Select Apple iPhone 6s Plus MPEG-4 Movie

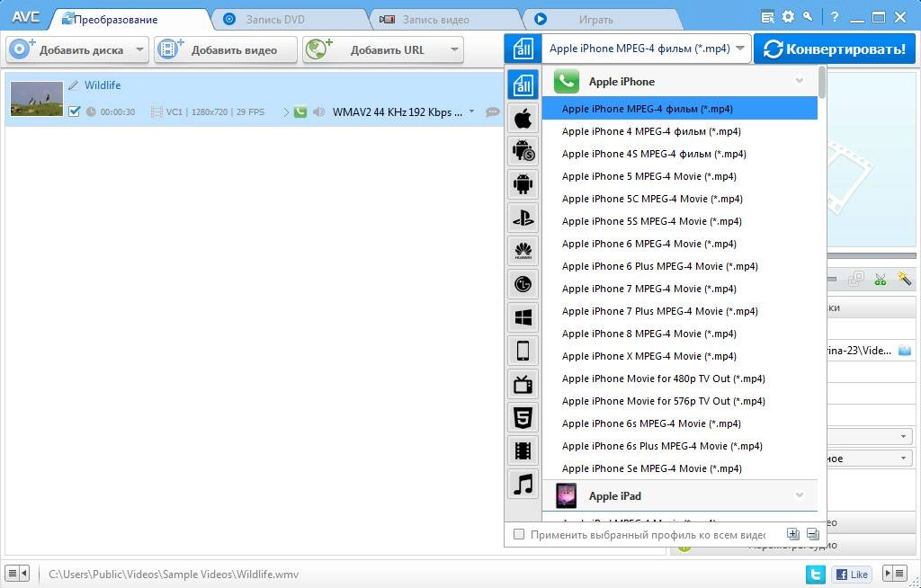[x=680, y=447]
